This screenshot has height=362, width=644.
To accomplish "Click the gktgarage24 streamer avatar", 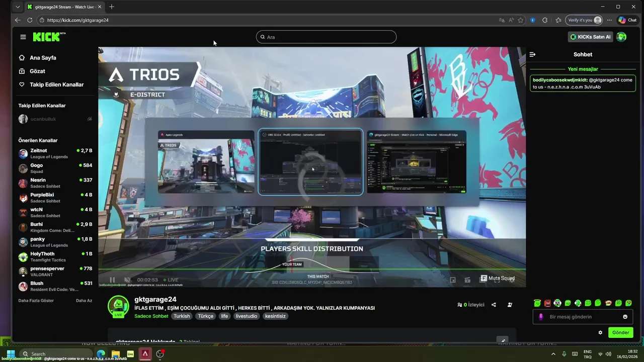I will click(118, 306).
